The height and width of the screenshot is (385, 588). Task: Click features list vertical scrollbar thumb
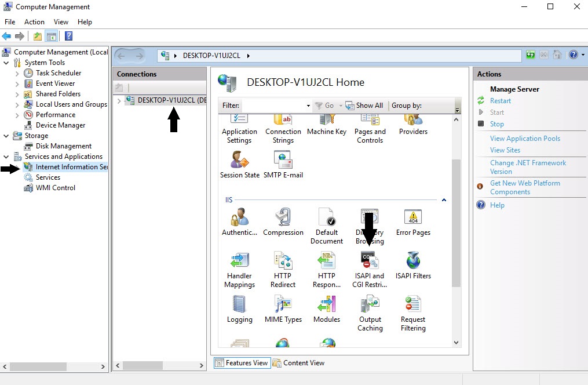click(x=456, y=223)
